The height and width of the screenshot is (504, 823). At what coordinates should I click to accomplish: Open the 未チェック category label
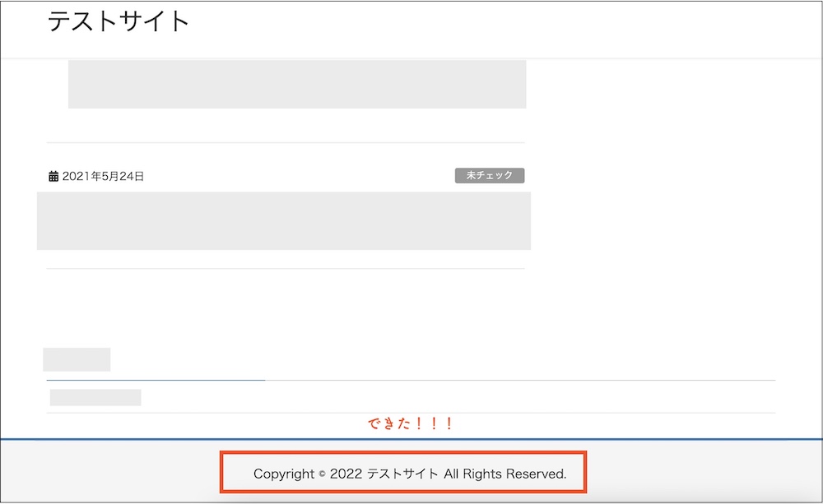490,175
